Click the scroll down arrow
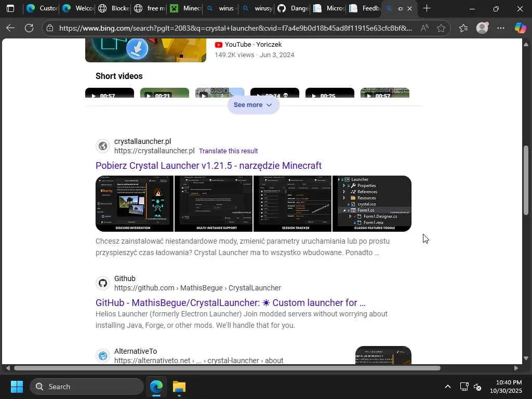The image size is (532, 399). [526, 358]
